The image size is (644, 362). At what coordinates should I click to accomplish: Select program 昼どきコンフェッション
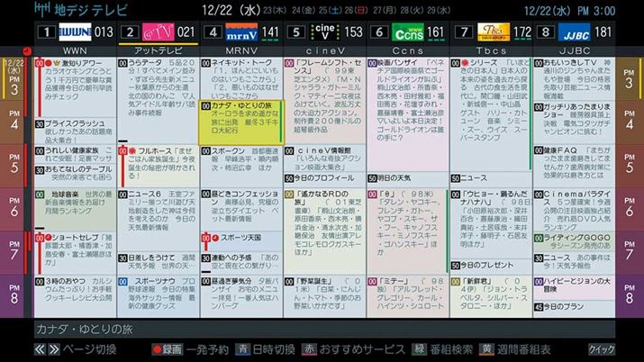click(x=241, y=209)
